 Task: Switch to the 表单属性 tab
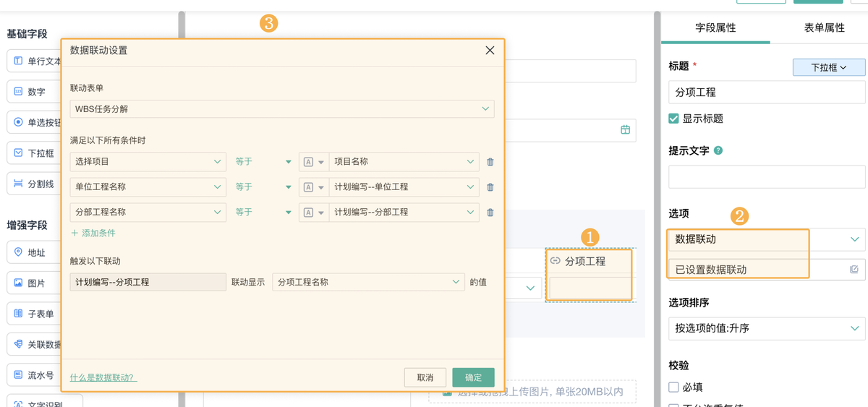pos(824,27)
